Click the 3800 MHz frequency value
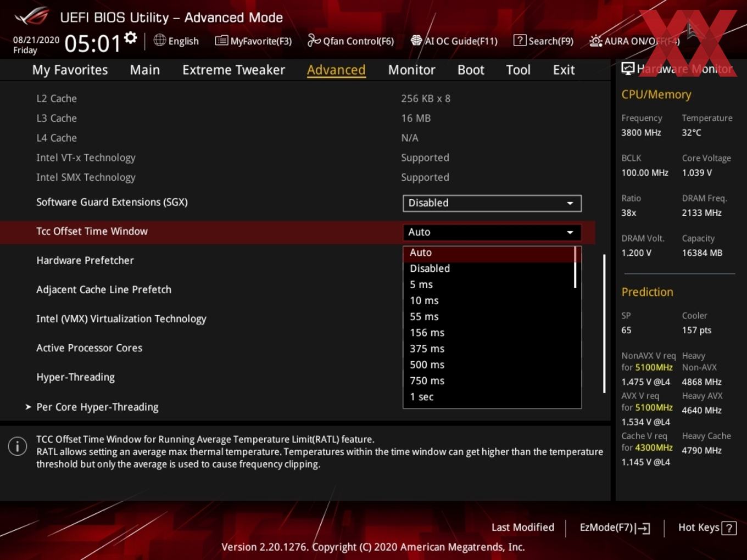The height and width of the screenshot is (560, 747). [641, 132]
